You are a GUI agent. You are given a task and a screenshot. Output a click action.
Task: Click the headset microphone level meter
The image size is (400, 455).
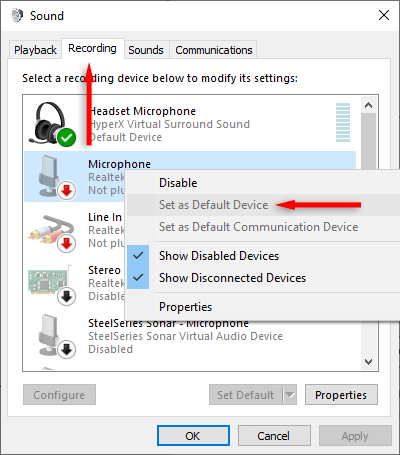coord(343,122)
